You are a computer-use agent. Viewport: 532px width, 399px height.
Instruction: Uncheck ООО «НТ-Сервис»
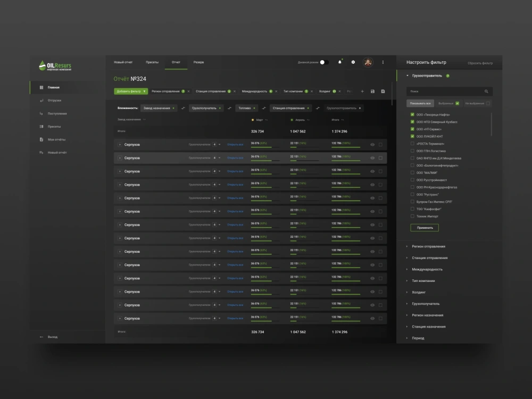point(413,129)
